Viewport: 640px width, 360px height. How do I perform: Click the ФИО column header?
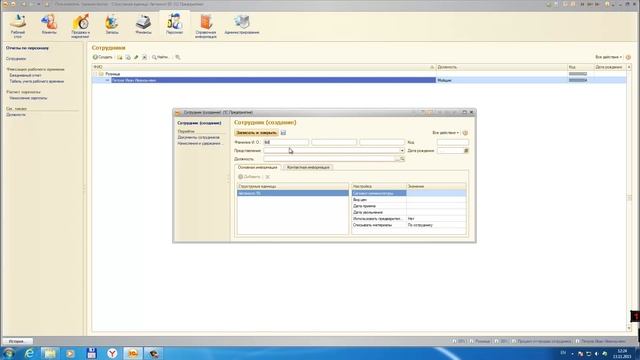pos(264,67)
